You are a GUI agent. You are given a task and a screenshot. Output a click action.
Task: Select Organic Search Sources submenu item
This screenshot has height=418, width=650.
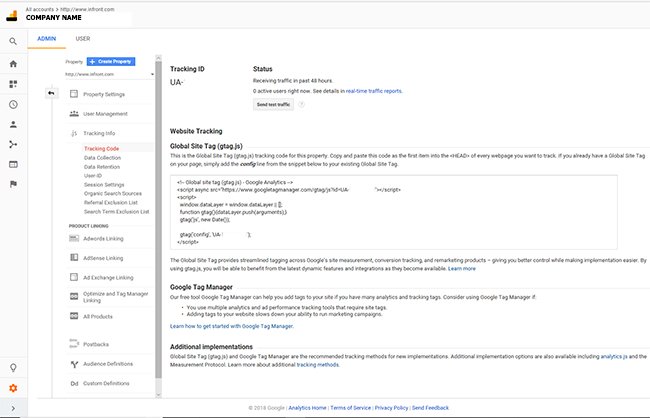click(113, 193)
